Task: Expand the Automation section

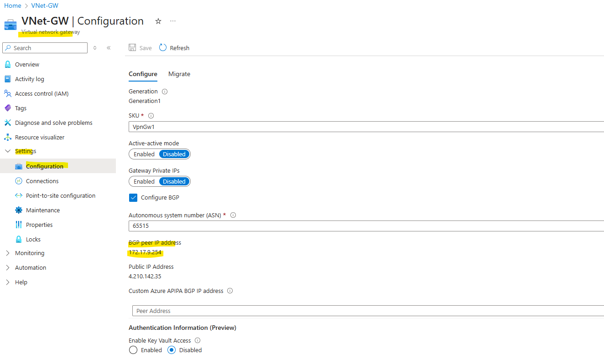Action: 7,268
